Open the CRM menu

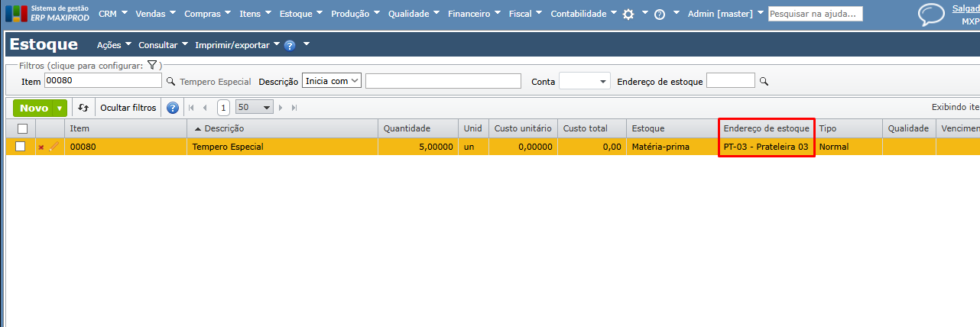click(114, 14)
